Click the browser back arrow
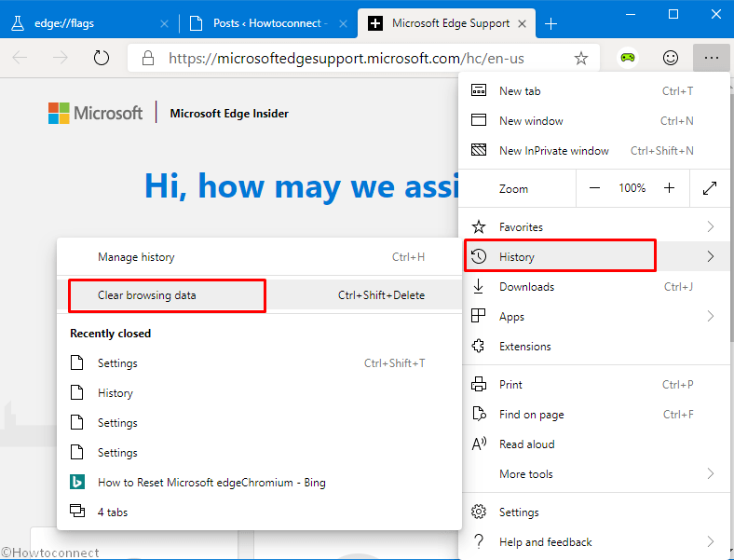The height and width of the screenshot is (560, 734). 20,58
